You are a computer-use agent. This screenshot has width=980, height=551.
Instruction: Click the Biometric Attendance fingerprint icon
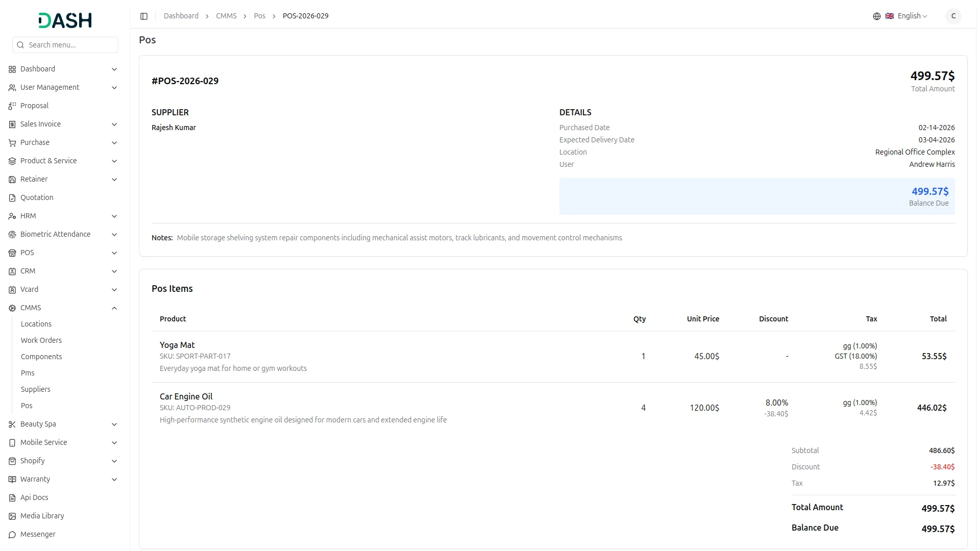pos(12,235)
